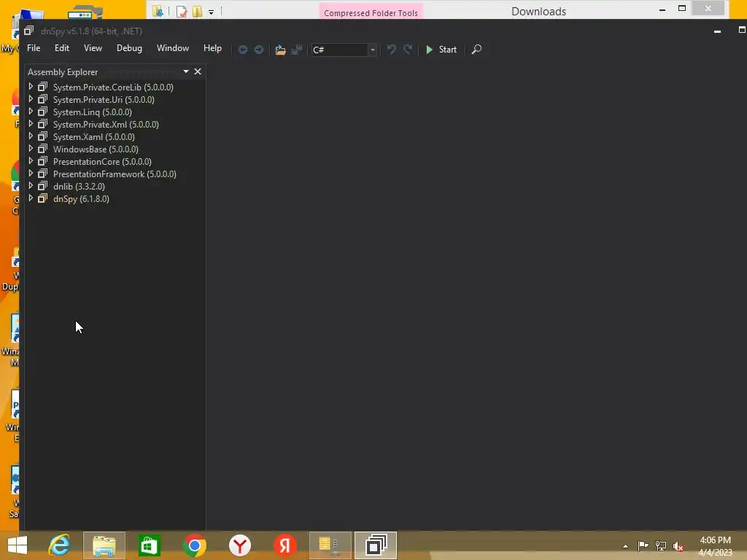Screen dimensions: 747x560
Task: Expand PresentationCore node
Action: click(x=31, y=161)
